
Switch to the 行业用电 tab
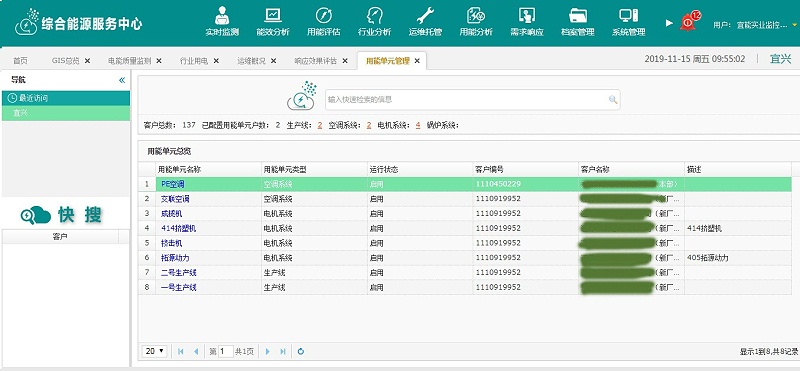(x=193, y=61)
